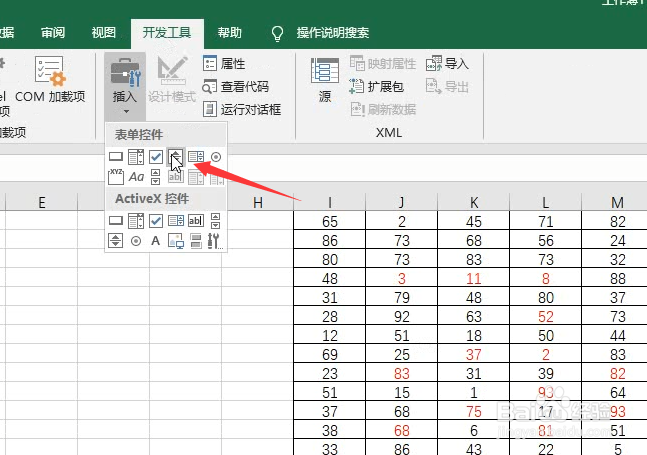This screenshot has width=647, height=455.
Task: Click 查看代码 to view code
Action: (x=236, y=87)
